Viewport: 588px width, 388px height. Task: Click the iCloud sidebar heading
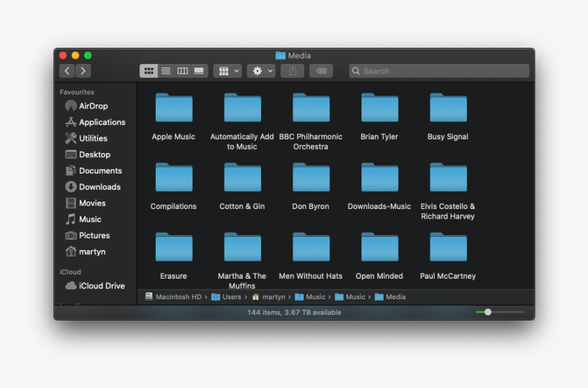click(x=70, y=272)
